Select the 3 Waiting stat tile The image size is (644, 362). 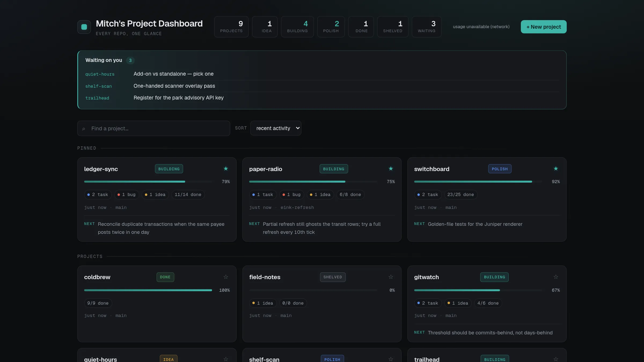click(x=427, y=27)
